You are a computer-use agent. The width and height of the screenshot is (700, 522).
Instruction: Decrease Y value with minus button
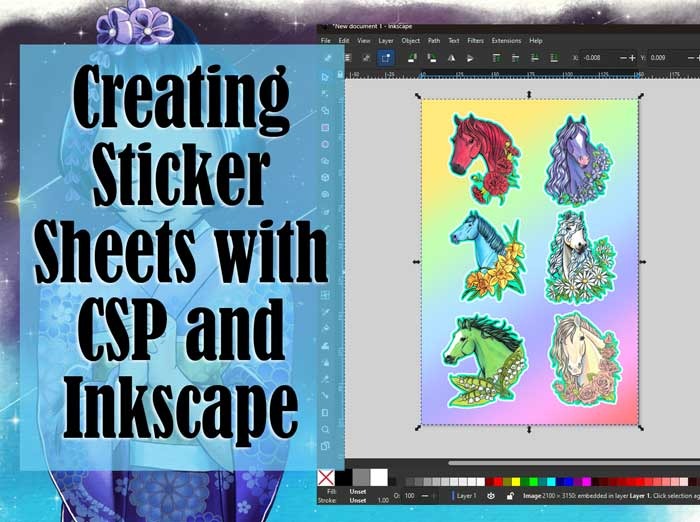691,58
